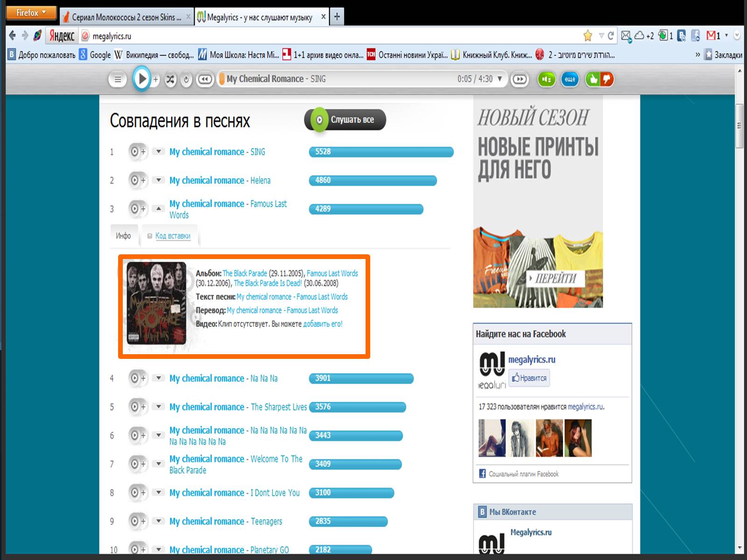Click the Facebook 'Нравится' like button

tap(529, 378)
